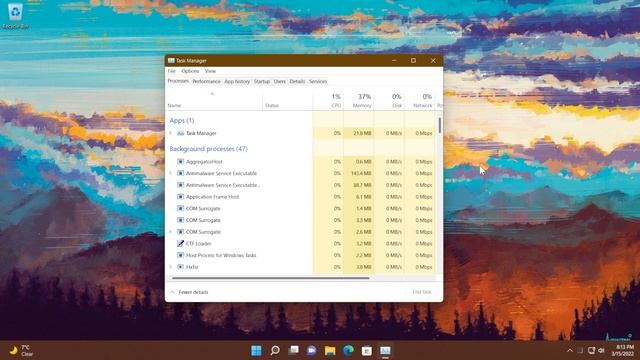The width and height of the screenshot is (640, 360).
Task: Sort by the CPU column header
Action: tap(328, 101)
